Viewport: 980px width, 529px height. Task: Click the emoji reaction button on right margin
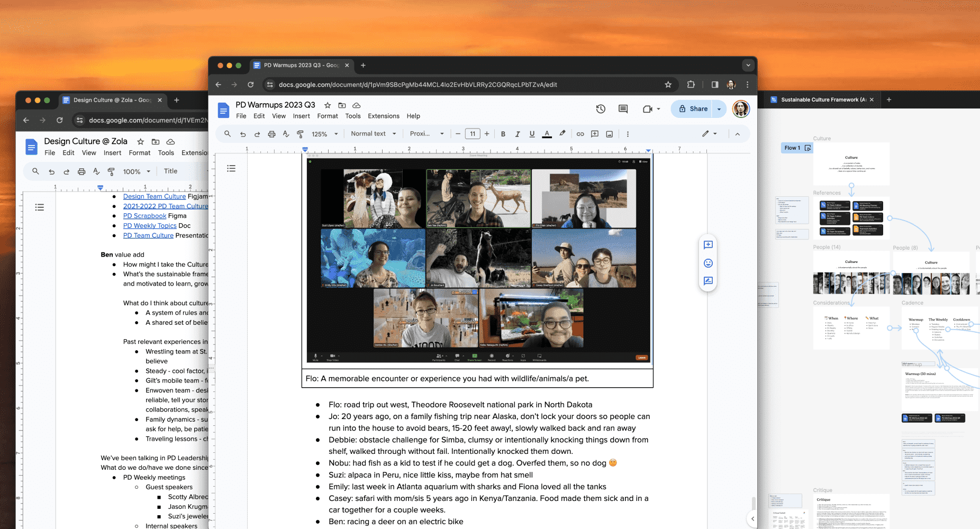(x=708, y=263)
